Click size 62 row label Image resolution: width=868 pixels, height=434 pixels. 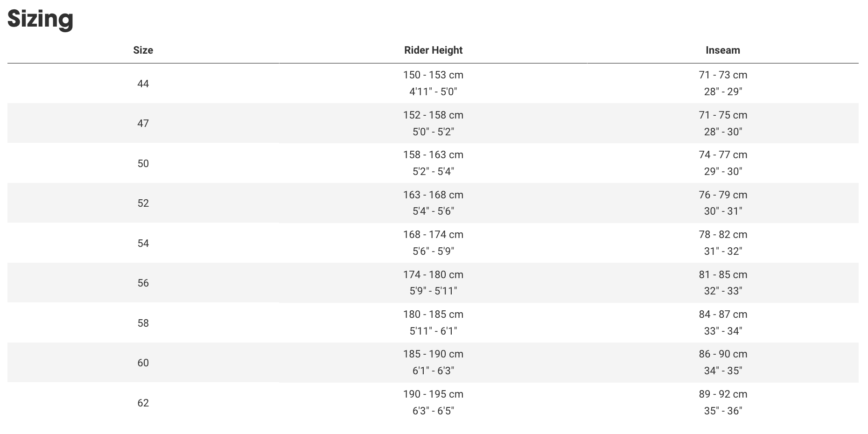pos(143,403)
